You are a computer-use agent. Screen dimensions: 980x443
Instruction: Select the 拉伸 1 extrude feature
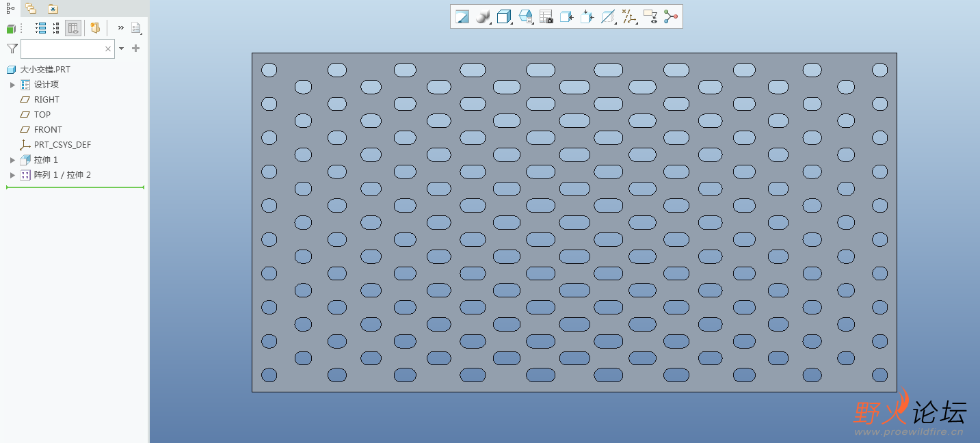[x=46, y=160]
